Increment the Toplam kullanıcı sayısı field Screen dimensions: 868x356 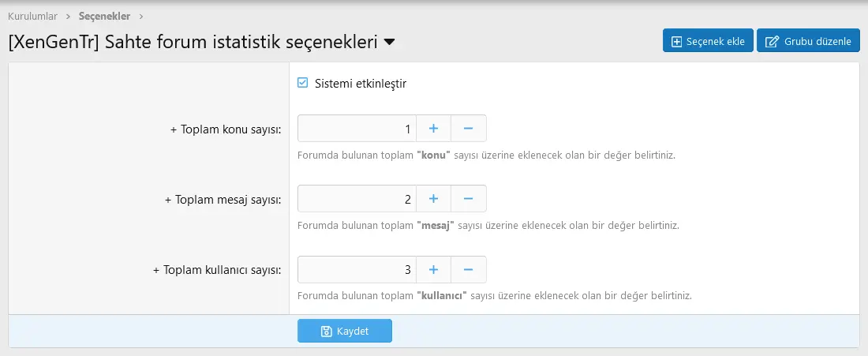tap(433, 269)
